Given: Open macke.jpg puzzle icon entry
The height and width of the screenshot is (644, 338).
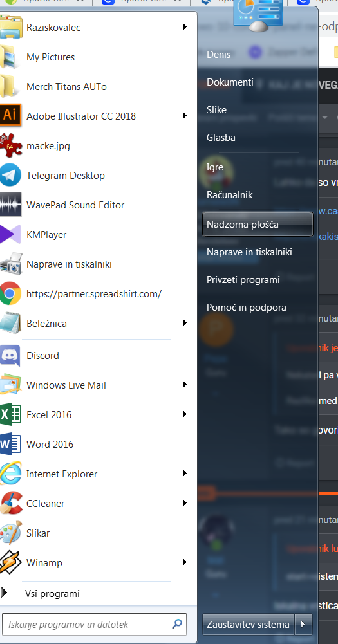Looking at the screenshot, I should tap(10, 146).
